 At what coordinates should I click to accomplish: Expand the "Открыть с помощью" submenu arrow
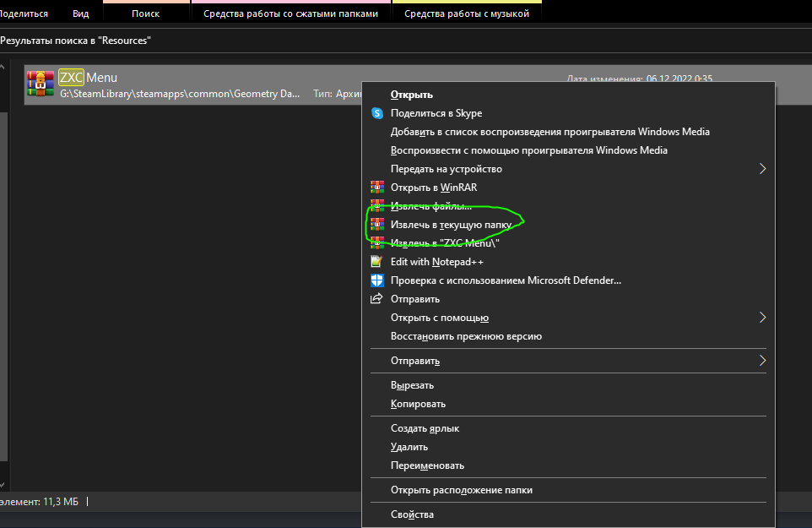click(762, 318)
